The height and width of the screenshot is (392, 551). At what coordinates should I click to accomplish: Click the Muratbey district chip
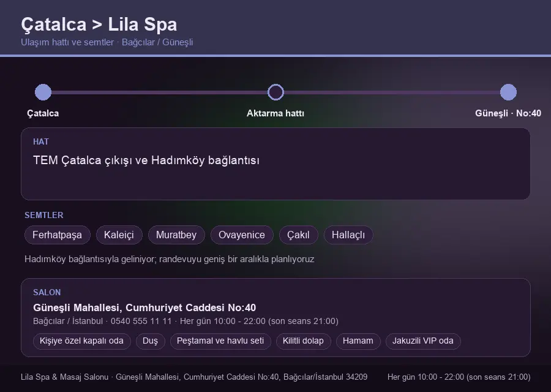pyautogui.click(x=176, y=235)
